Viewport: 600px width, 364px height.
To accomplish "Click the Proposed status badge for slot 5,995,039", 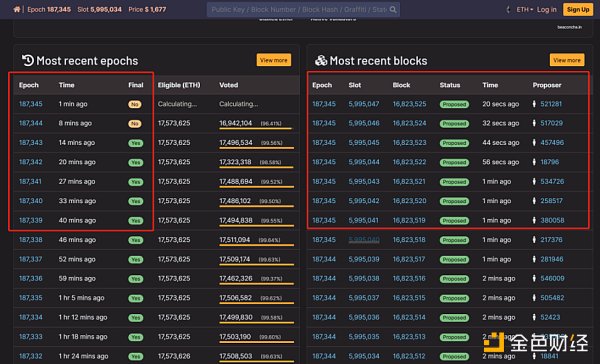I will (454, 260).
